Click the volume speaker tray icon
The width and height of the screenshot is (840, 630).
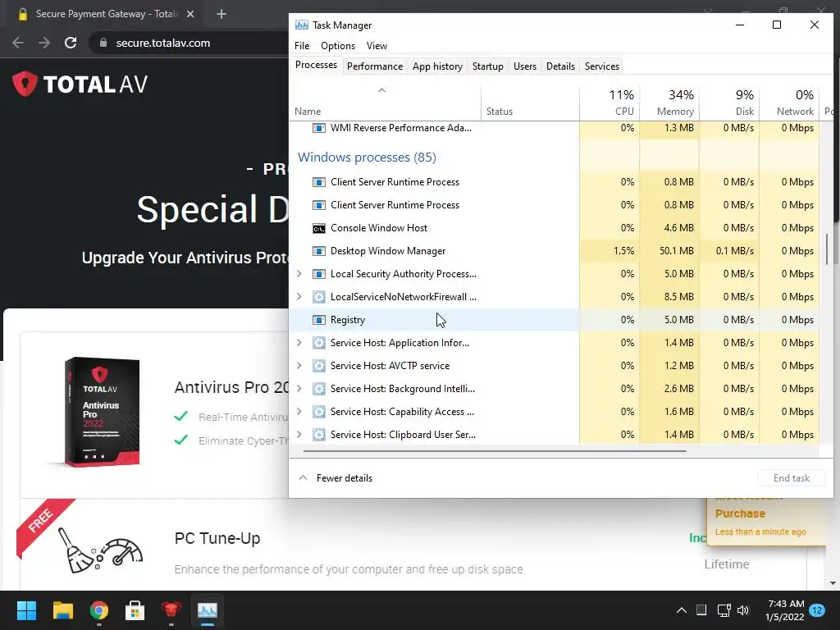pyautogui.click(x=743, y=610)
